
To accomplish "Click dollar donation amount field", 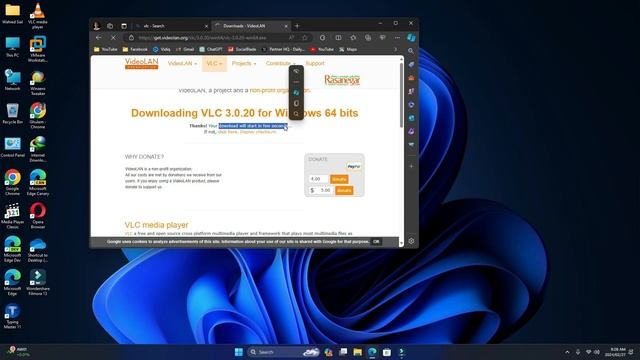I will point(325,190).
